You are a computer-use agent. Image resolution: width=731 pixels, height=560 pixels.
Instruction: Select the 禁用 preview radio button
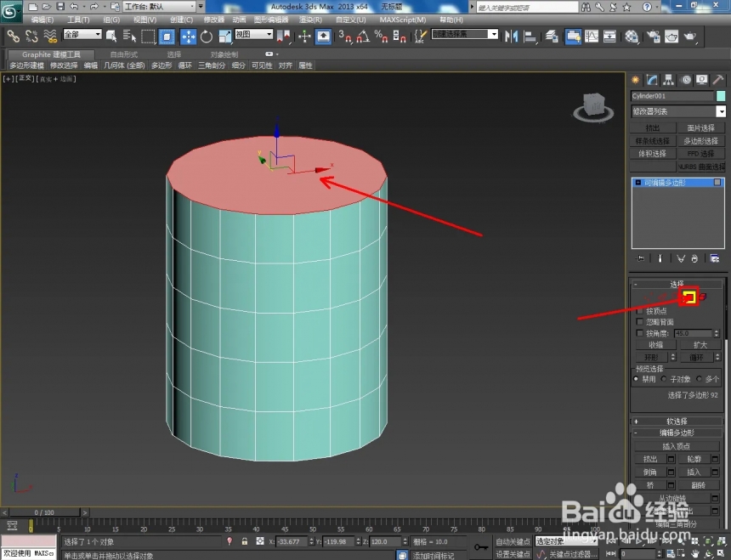tap(636, 379)
